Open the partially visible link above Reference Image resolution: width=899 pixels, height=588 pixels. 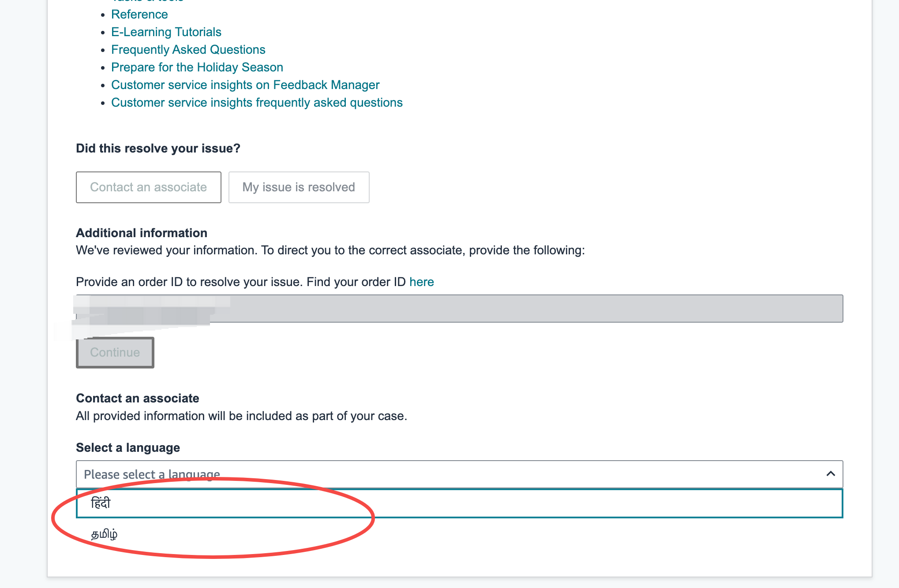pos(147,1)
